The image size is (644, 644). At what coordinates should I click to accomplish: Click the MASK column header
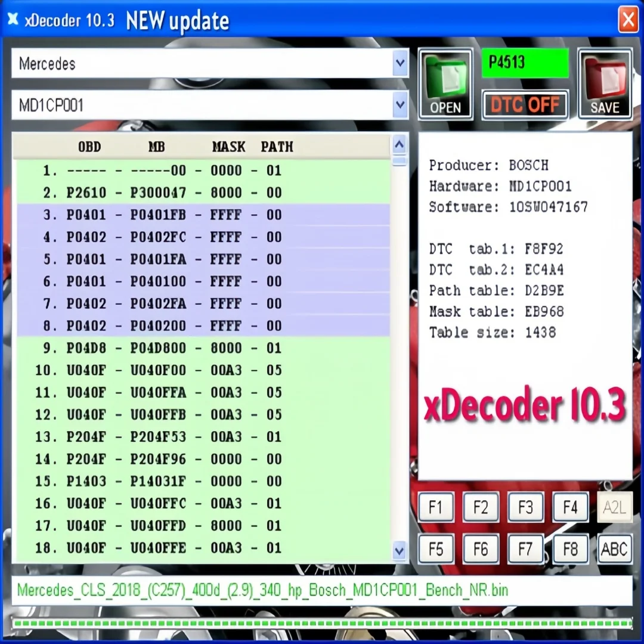point(228,147)
